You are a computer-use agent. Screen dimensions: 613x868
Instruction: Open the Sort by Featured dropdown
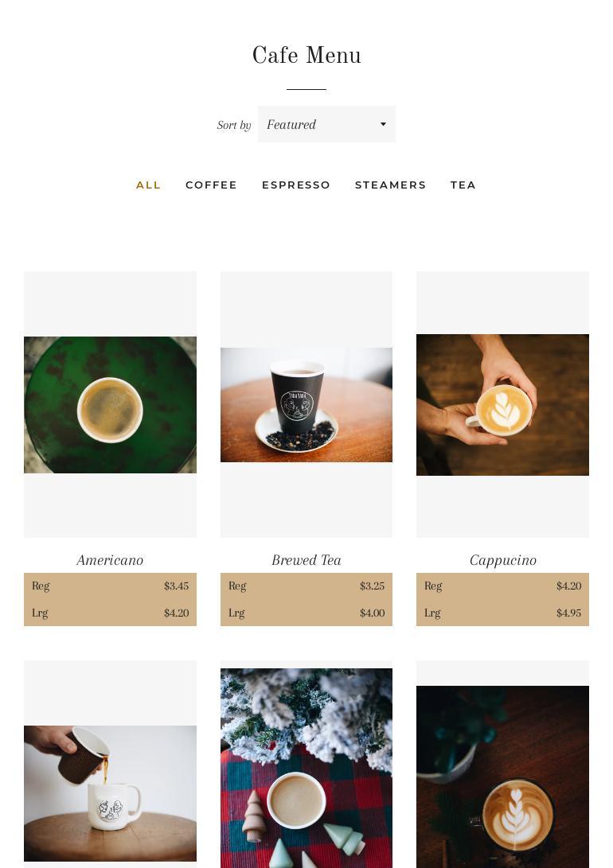point(326,124)
